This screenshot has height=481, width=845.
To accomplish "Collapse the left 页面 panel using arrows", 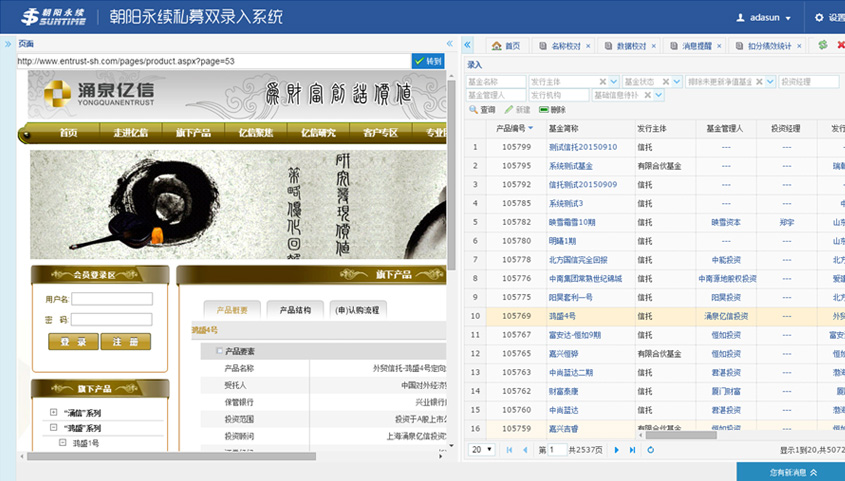I will pos(449,44).
